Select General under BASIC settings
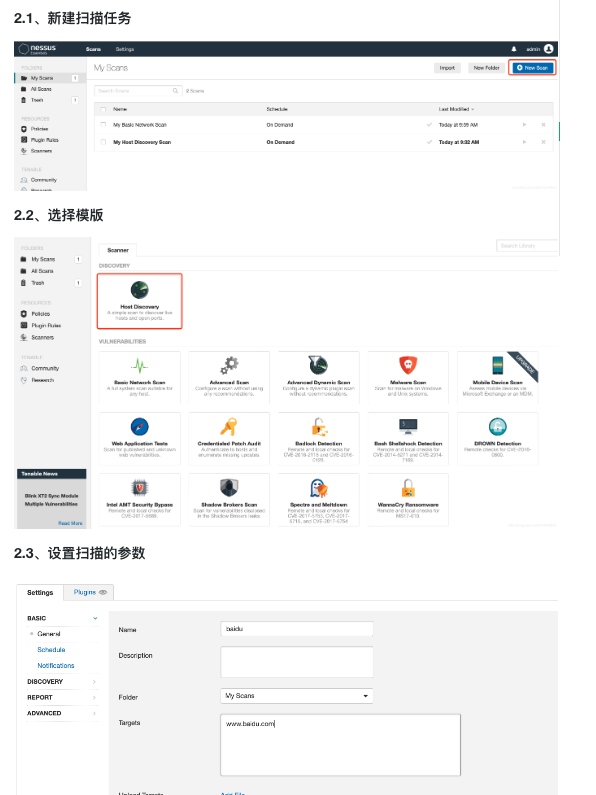 coord(49,634)
